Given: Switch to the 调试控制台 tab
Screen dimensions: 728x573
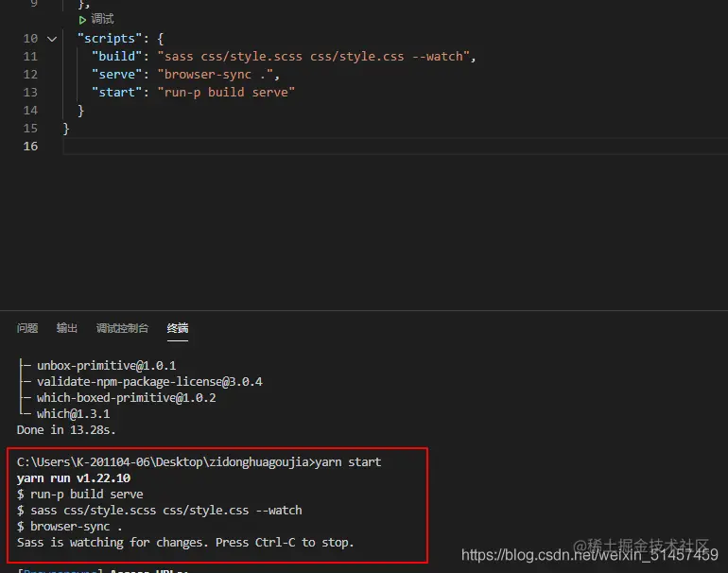Looking at the screenshot, I should 122,328.
